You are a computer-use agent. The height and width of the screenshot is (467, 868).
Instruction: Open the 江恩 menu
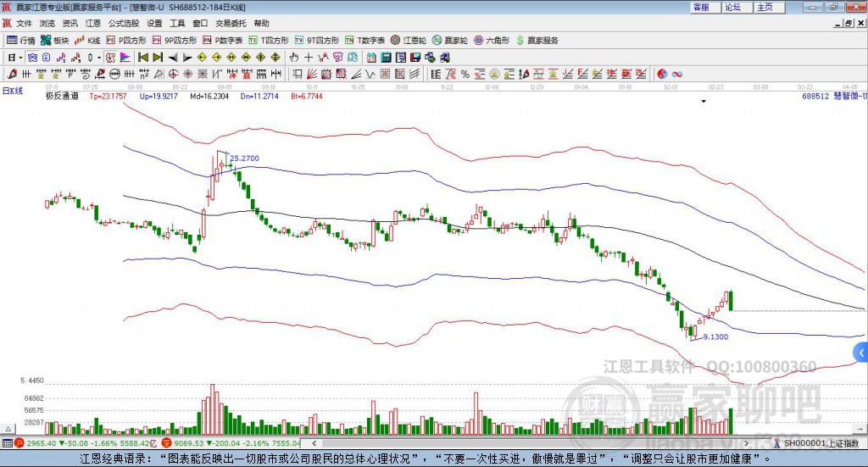(x=93, y=23)
